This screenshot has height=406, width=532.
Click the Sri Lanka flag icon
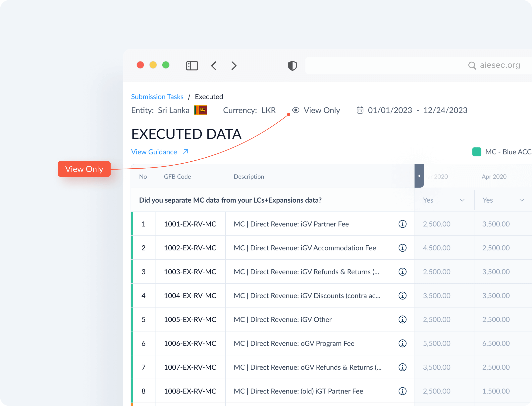(201, 110)
